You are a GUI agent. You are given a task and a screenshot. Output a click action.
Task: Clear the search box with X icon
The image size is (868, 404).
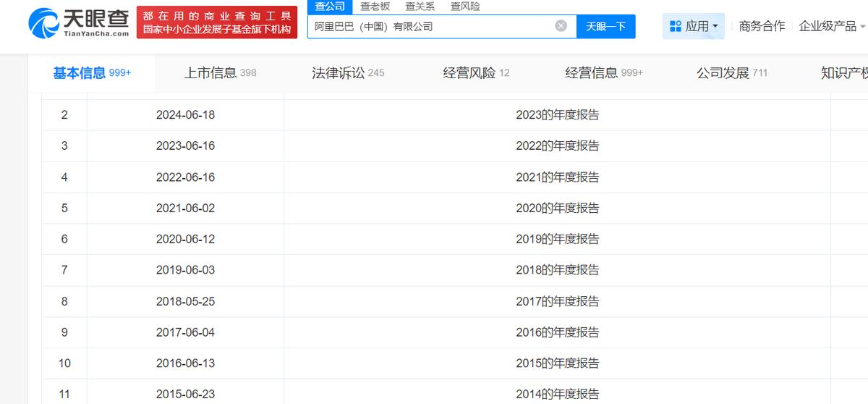point(561,26)
